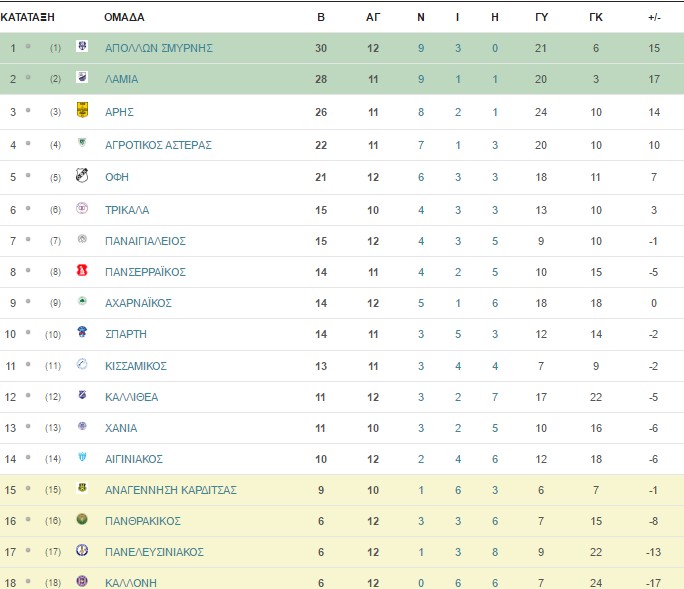This screenshot has height=589, width=684.
Task: Click the ΚΑΛΛΟΝΗ purple crest icon
Action: (x=82, y=581)
